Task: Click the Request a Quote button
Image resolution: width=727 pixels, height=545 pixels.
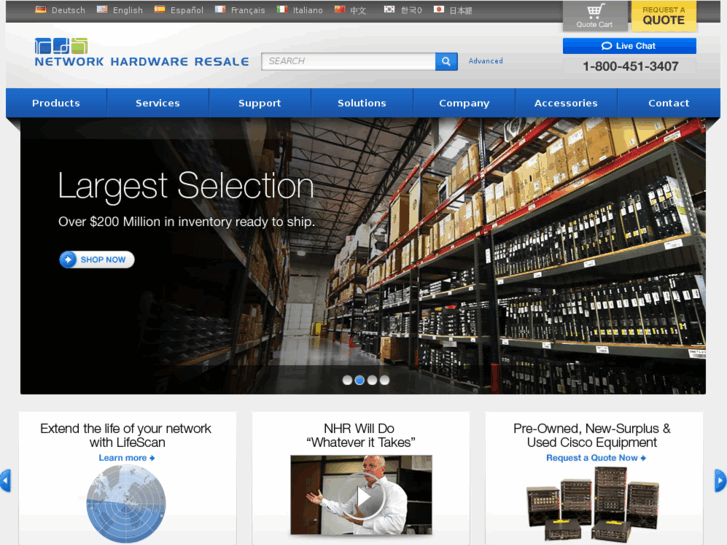Action: click(663, 16)
